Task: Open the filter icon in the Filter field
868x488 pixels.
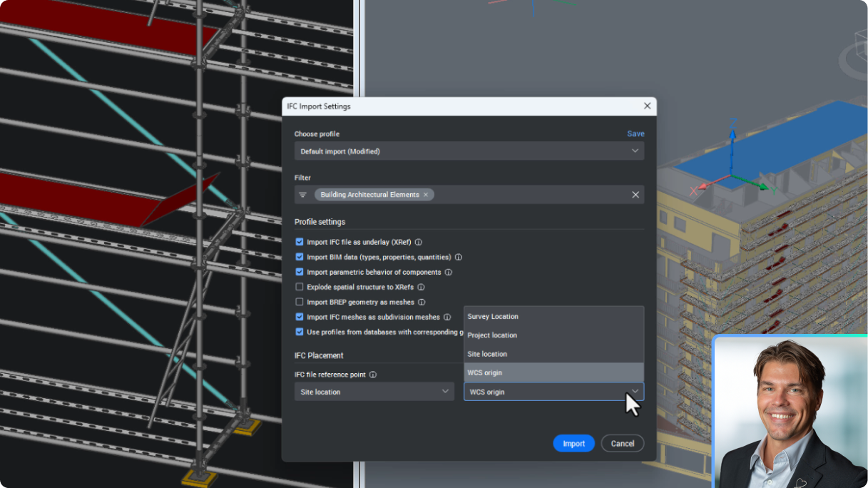Action: (x=302, y=194)
